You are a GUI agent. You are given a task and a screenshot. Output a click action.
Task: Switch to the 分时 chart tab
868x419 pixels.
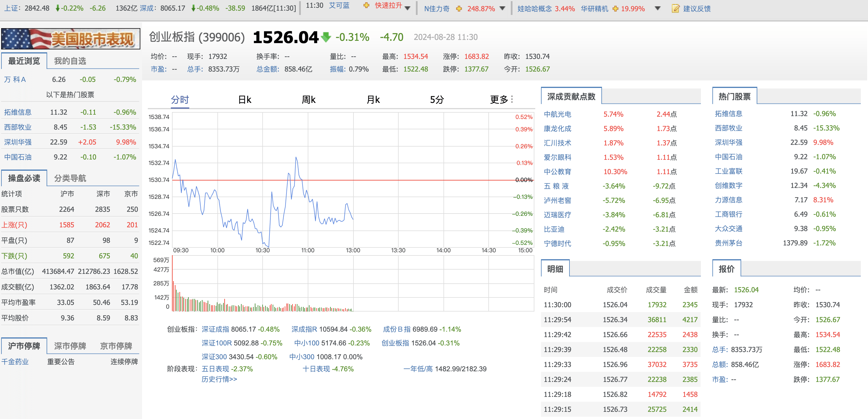point(180,100)
